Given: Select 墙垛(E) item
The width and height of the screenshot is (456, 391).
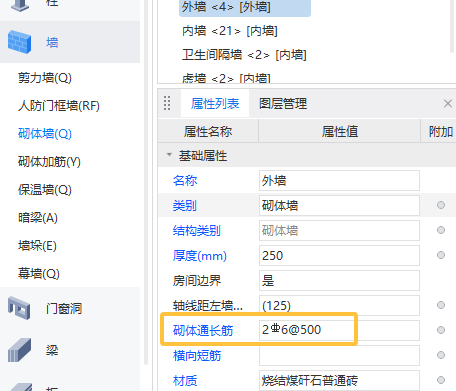Looking at the screenshot, I should pyautogui.click(x=37, y=246).
